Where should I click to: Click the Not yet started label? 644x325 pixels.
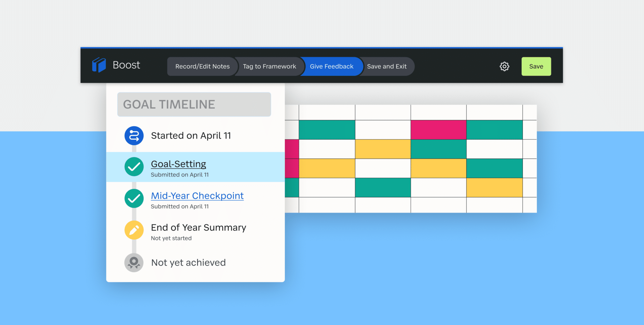click(171, 238)
